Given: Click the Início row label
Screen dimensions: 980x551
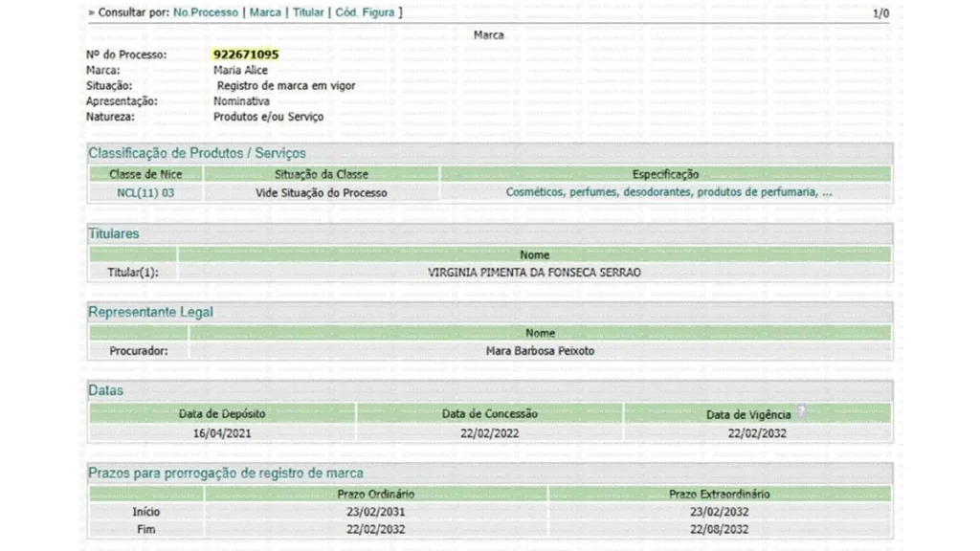Looking at the screenshot, I should [x=146, y=512].
